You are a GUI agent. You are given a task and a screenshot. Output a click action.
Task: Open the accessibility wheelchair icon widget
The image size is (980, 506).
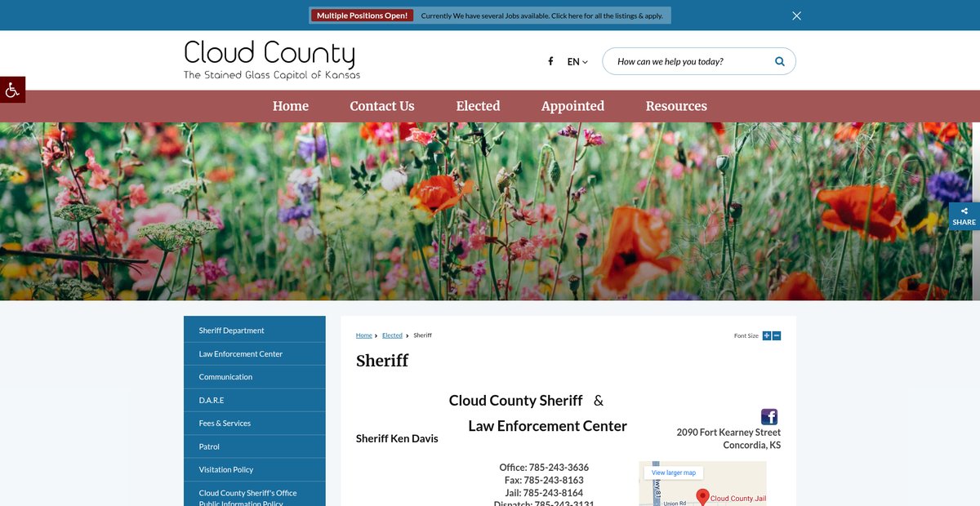12,90
